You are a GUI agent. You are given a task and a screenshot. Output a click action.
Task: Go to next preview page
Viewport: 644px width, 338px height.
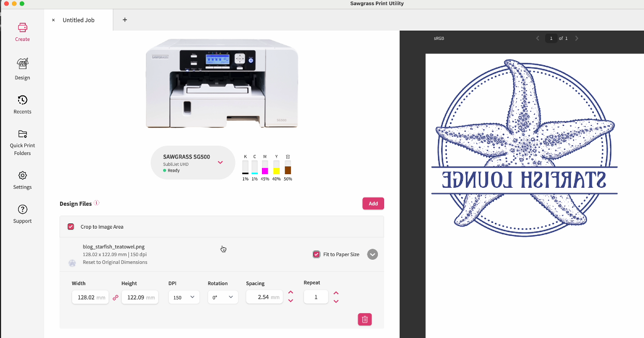pyautogui.click(x=577, y=38)
